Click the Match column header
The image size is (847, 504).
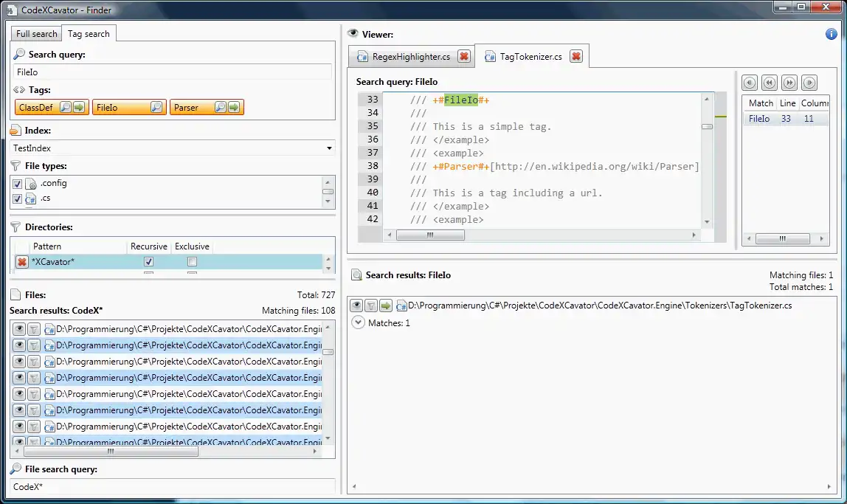click(761, 103)
